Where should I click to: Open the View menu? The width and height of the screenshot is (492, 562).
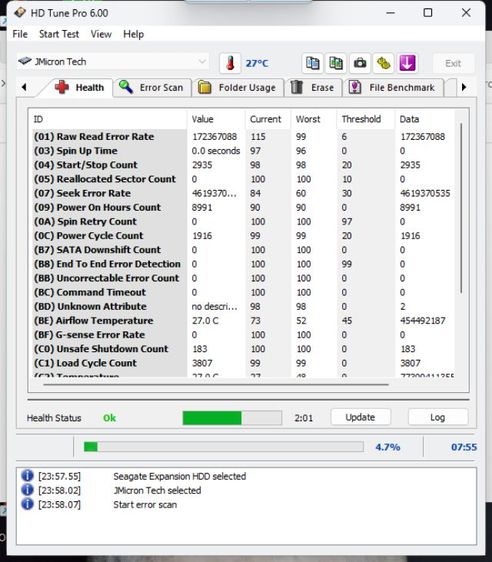click(x=101, y=34)
